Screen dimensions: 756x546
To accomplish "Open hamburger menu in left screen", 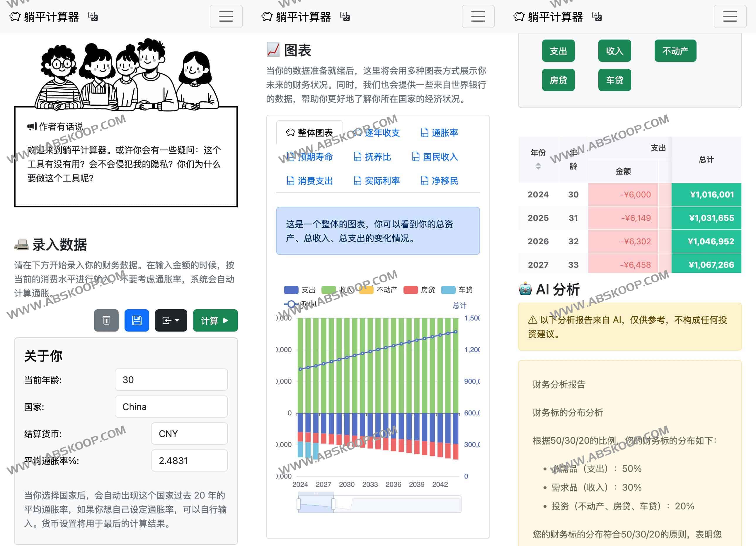I will point(226,16).
